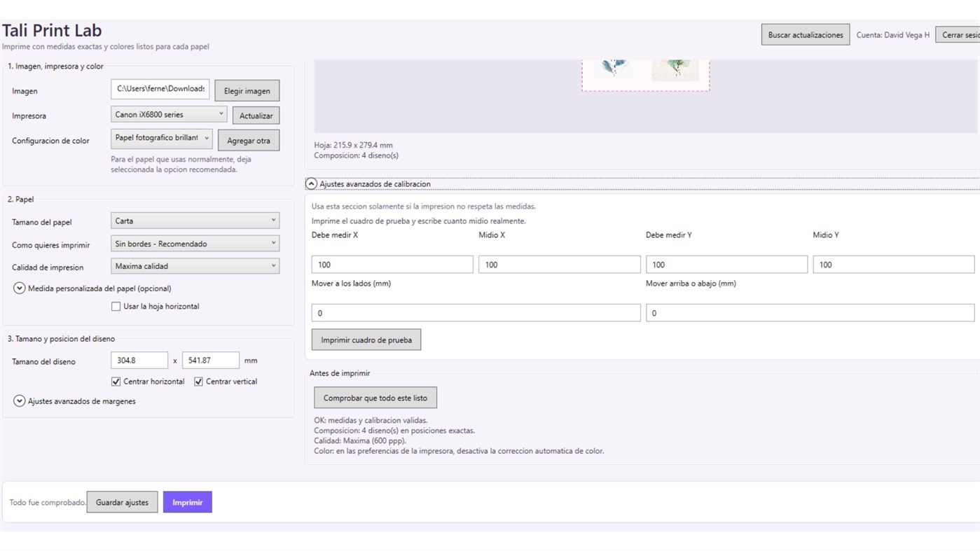980x551 pixels.
Task: Enable Usar la hoja horizontal checkbox
Action: coord(116,307)
